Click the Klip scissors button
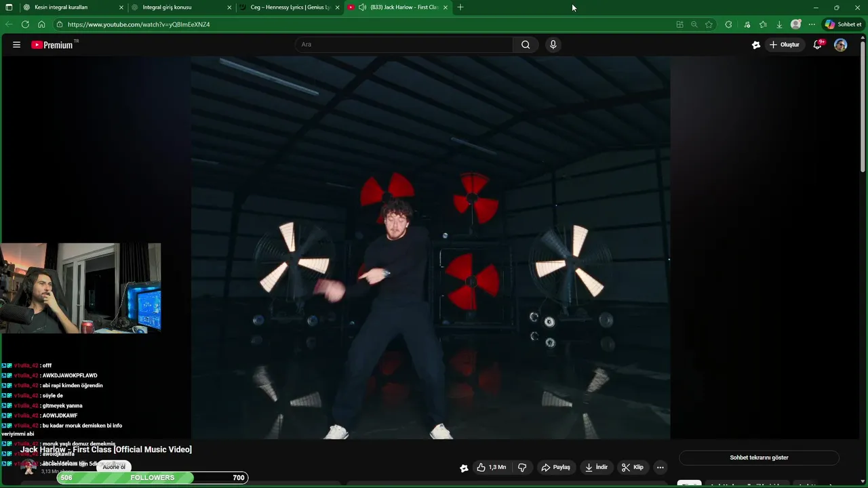 [633, 467]
